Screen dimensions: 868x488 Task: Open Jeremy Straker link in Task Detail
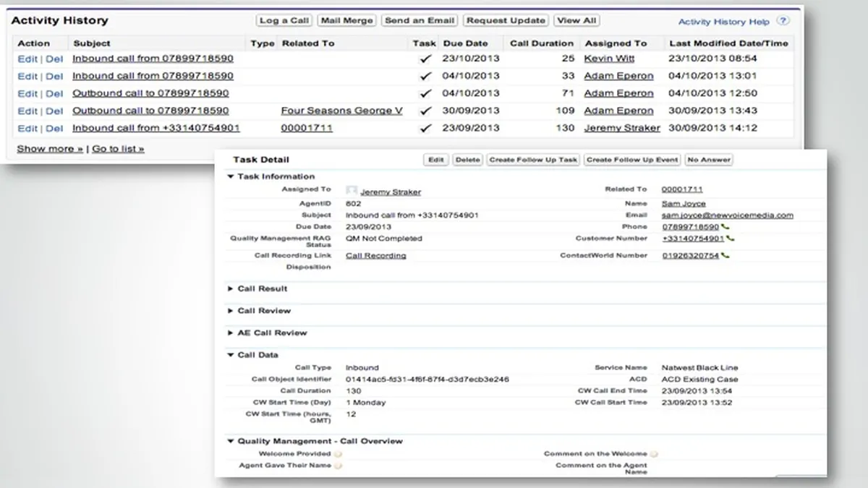click(391, 192)
